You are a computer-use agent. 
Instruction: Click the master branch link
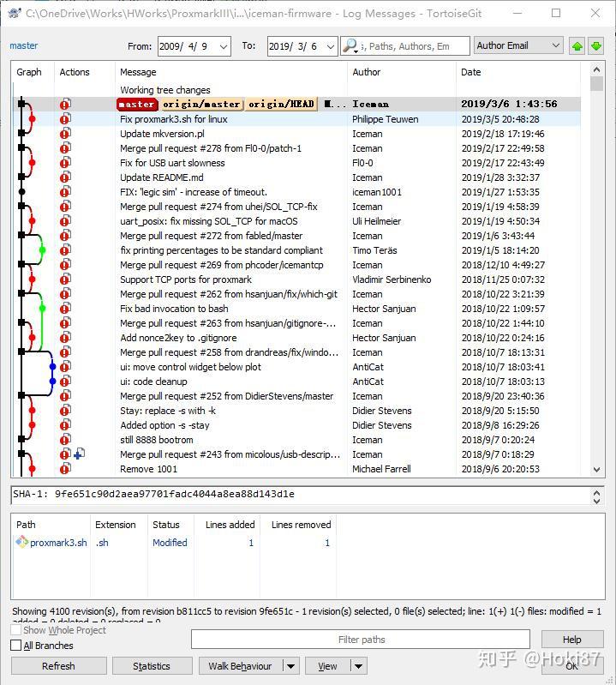24,45
